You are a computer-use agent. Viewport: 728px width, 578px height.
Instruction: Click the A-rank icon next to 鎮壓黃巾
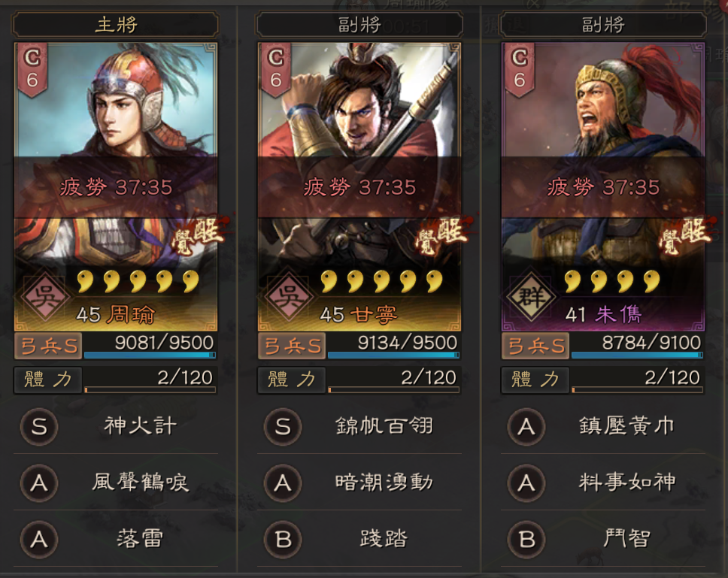click(526, 426)
